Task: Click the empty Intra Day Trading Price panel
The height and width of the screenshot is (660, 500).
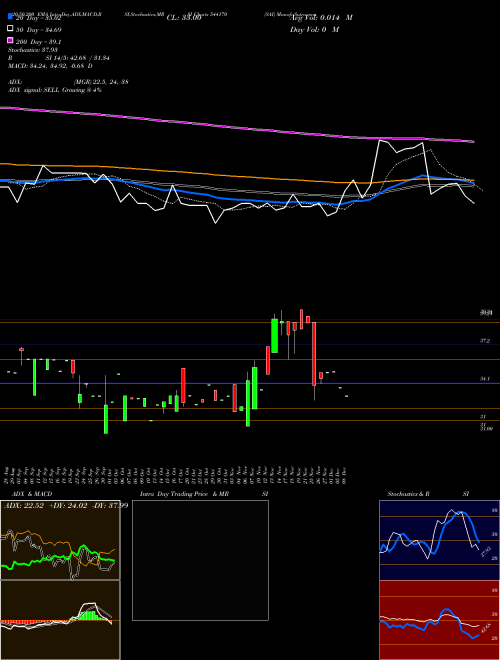Action: click(x=200, y=560)
